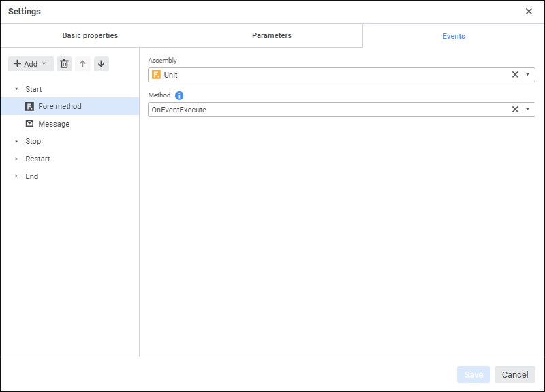
Task: Expand the Restart event node
Action: coord(16,159)
